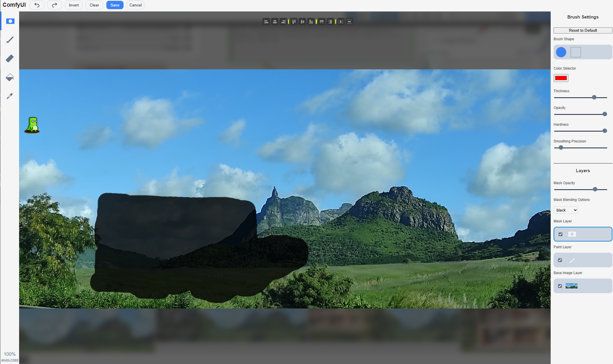Toggle the Base Image Layer visibility checkbox
Screen dimensions: 613x364
560,286
